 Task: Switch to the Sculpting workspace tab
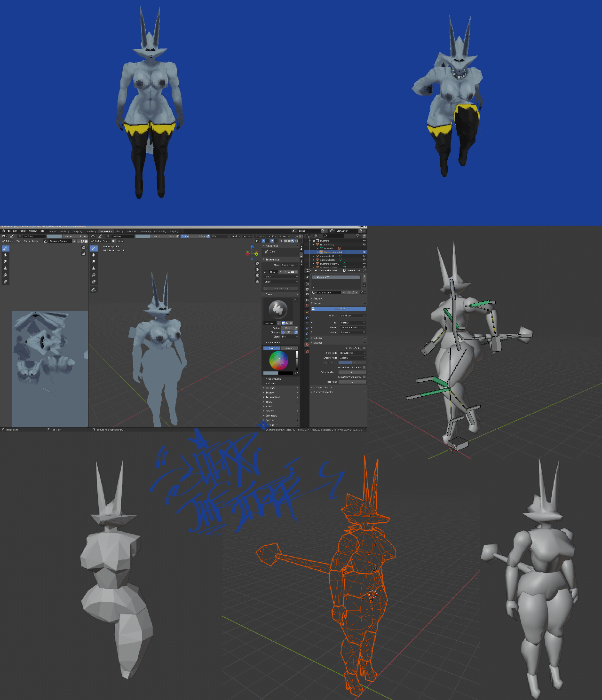pos(78,231)
